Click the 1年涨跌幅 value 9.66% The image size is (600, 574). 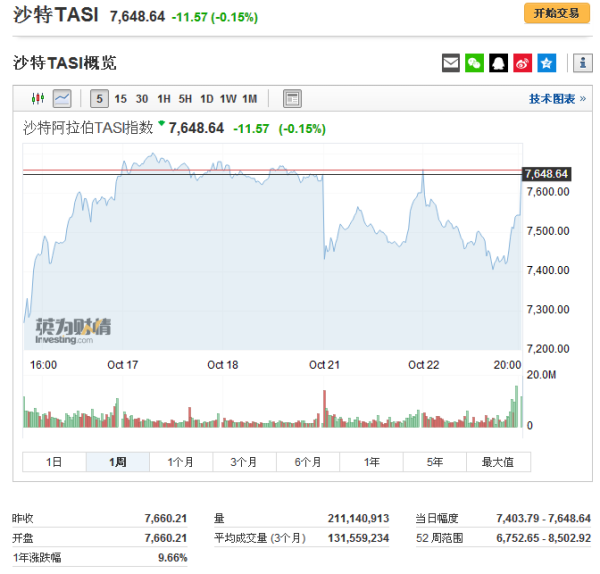[173, 558]
